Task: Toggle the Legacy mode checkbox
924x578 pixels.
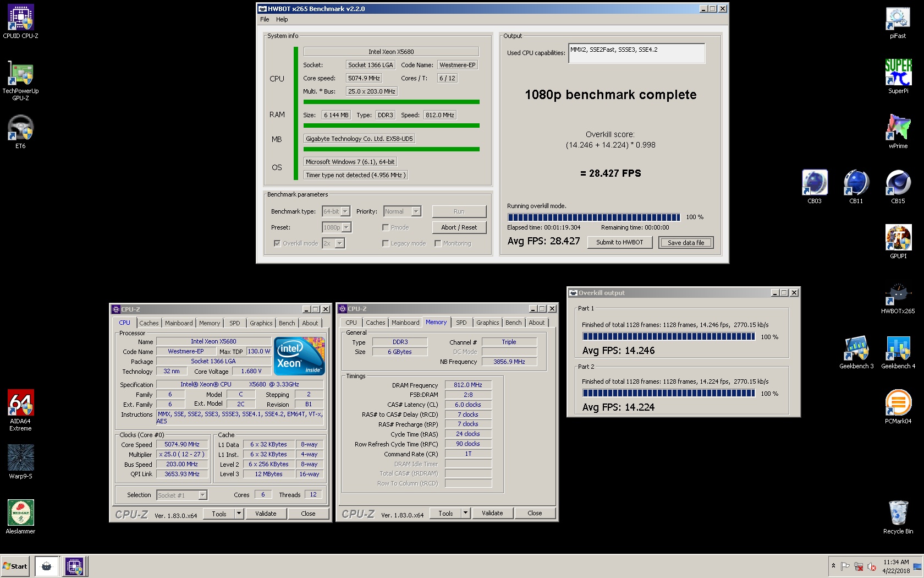Action: [x=386, y=243]
